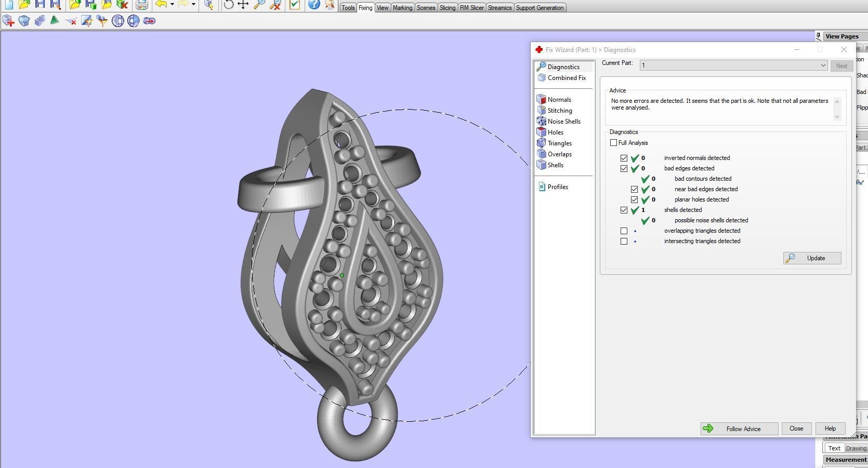This screenshot has height=468, width=868.
Task: Click the second sphere view icon
Action: 134,21
